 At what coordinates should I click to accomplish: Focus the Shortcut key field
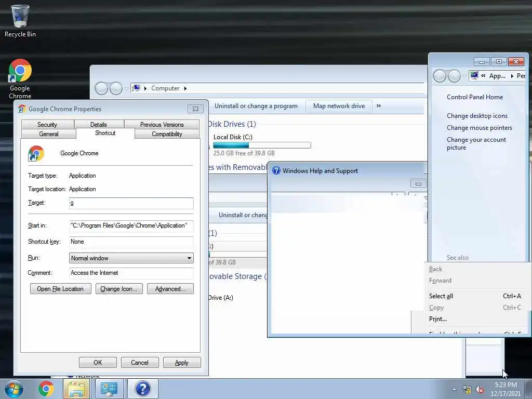tap(131, 242)
